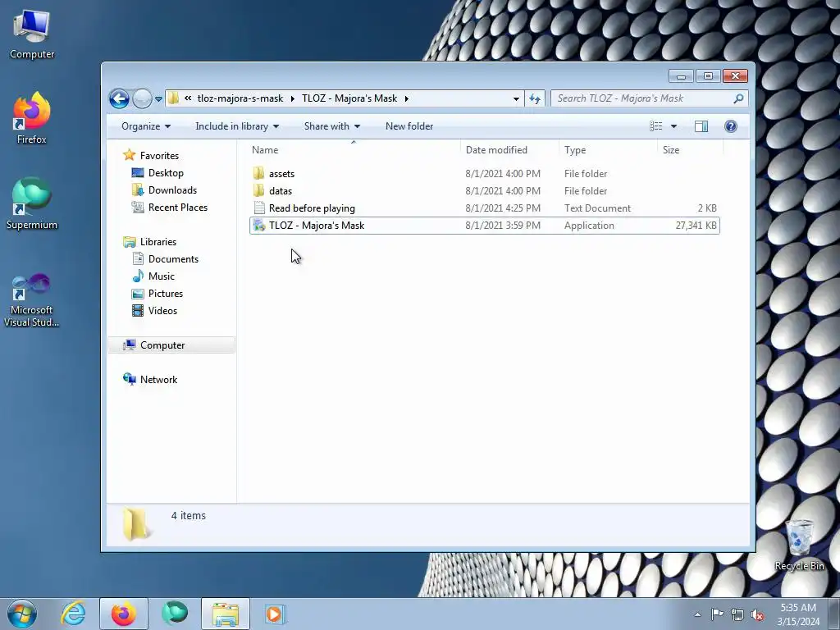840x630 pixels.
Task: Sort by the Name column header
Action: [x=354, y=150]
